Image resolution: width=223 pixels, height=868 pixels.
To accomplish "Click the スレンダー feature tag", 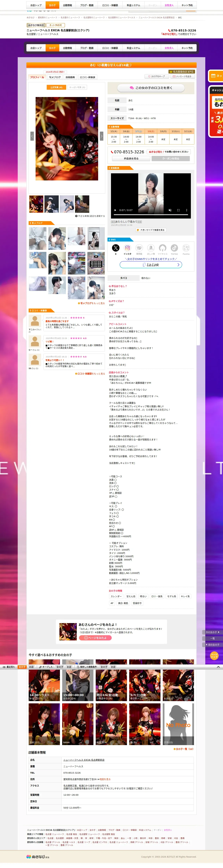I will pos(116,596).
